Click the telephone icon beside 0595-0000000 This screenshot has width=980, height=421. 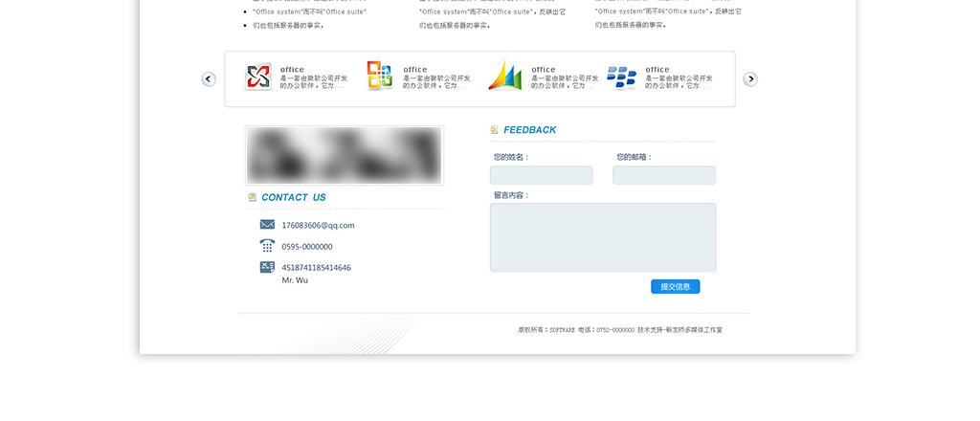click(x=267, y=246)
